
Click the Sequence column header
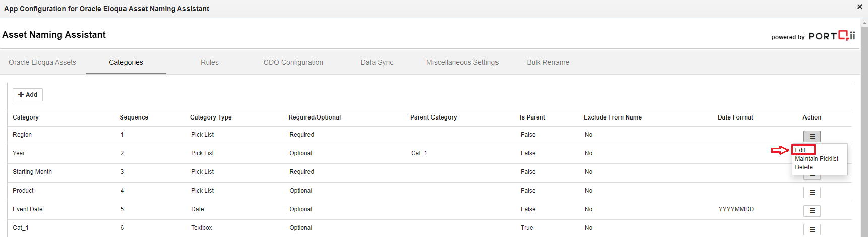[x=134, y=117]
